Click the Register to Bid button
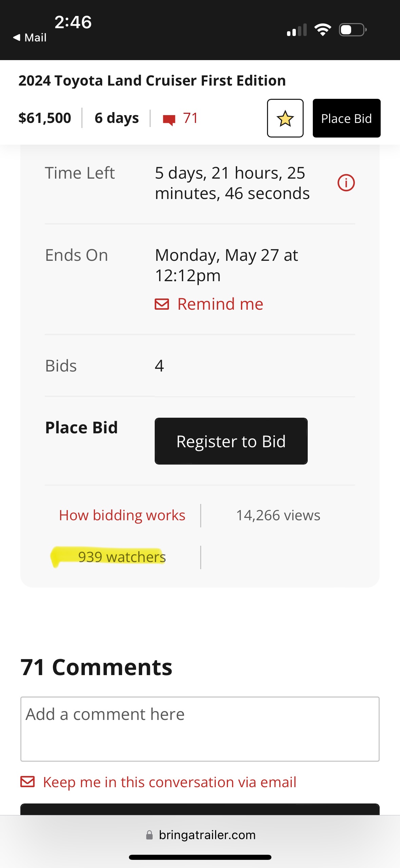Viewport: 400px width, 868px height. [231, 441]
